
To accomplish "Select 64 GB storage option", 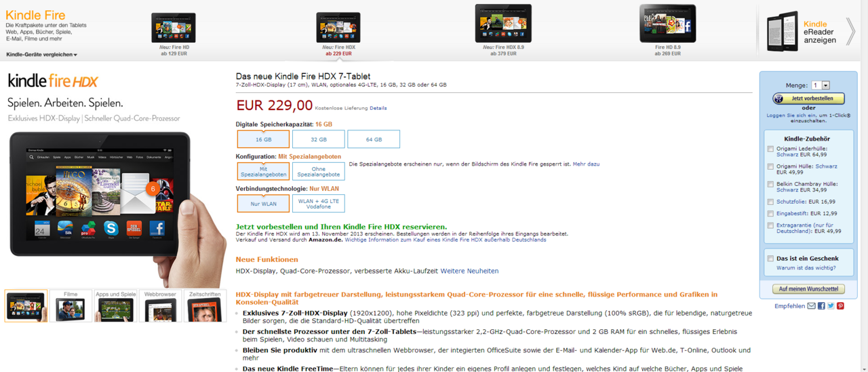I will point(374,139).
